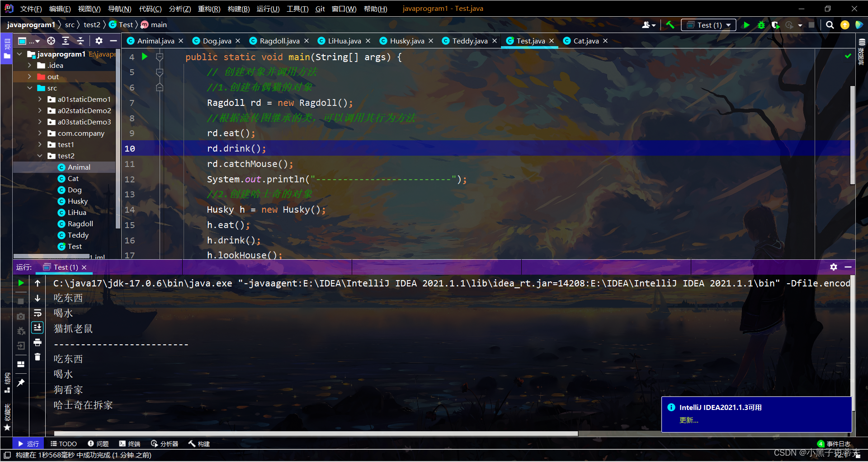868x462 pixels.
Task: Build the project with the hammer icon
Action: pyautogui.click(x=670, y=25)
